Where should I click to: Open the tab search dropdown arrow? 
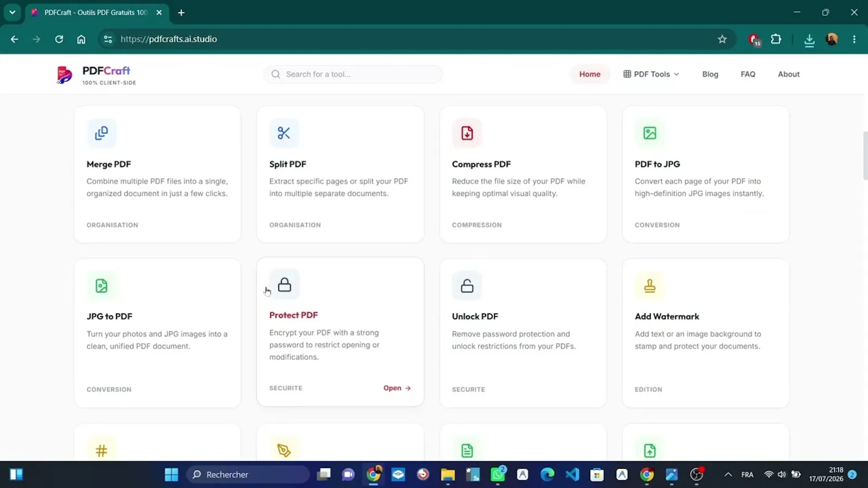click(x=12, y=12)
